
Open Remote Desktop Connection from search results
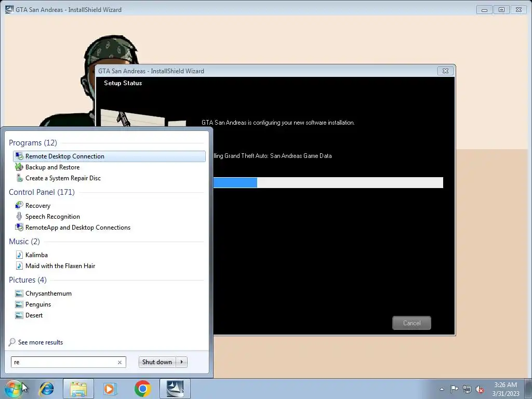click(x=109, y=156)
